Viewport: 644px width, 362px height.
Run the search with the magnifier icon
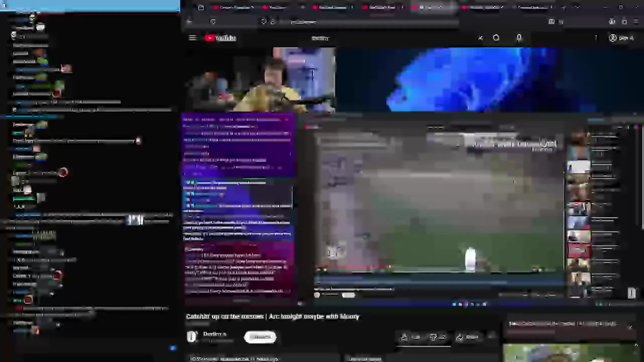click(496, 38)
